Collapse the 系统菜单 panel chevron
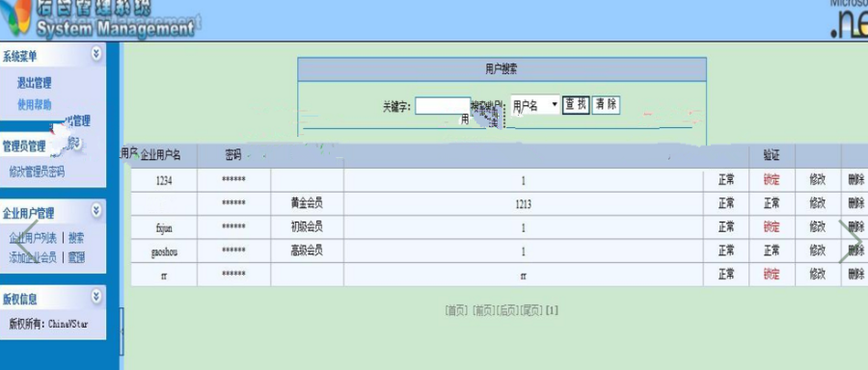The width and height of the screenshot is (868, 370). coord(96,54)
